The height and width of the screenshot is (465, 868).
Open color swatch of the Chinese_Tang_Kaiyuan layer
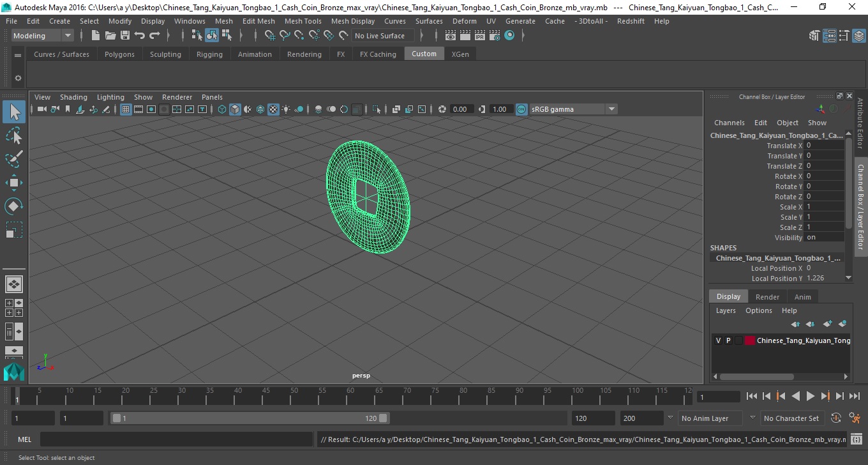[x=750, y=340]
